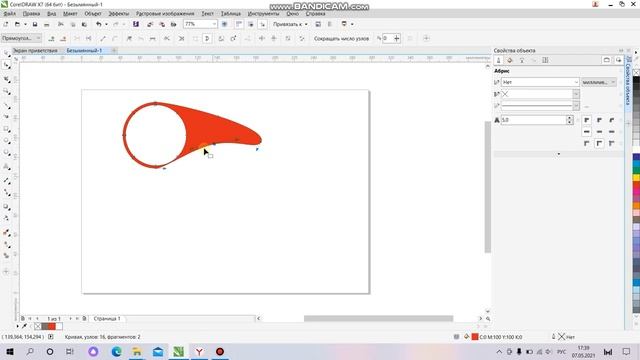Click the Print icon in the standard toolbar
The image size is (640, 360).
pyautogui.click(x=47, y=24)
